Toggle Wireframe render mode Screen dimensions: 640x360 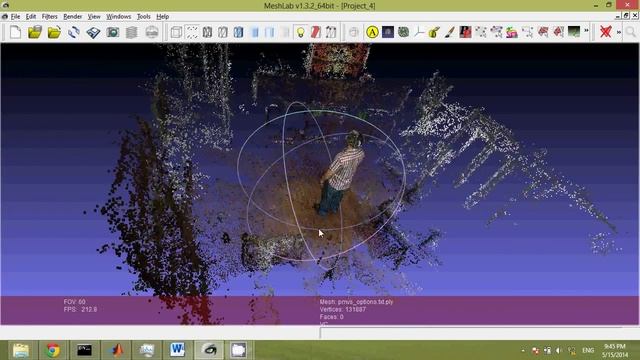tap(207, 32)
